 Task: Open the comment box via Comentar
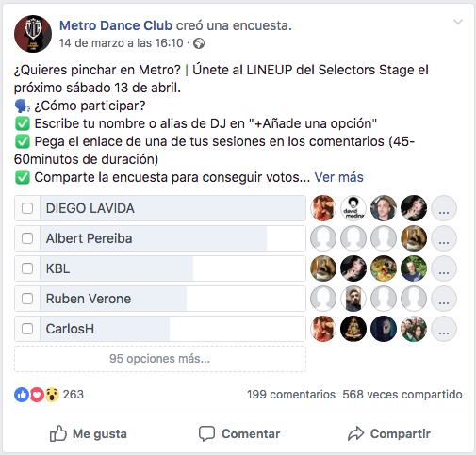(x=239, y=434)
